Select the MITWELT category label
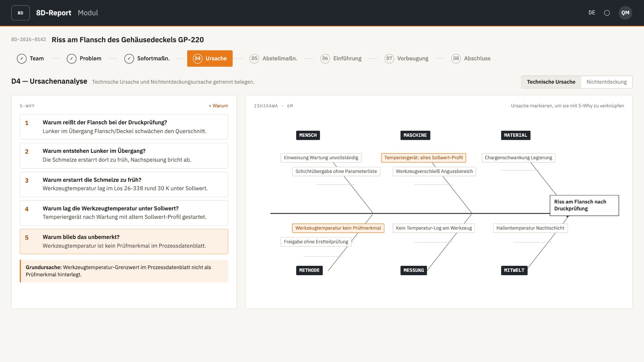Image resolution: width=644 pixels, height=362 pixels. tap(514, 270)
